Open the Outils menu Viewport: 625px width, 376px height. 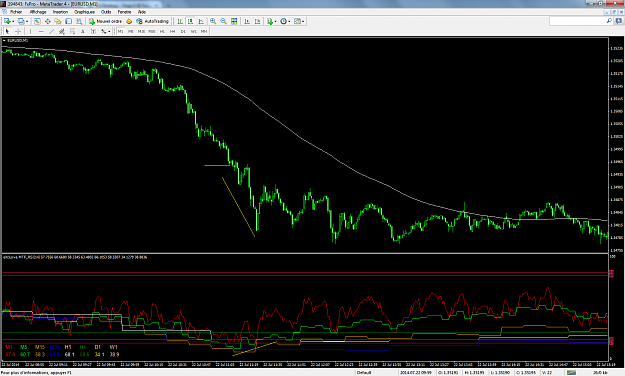pos(106,12)
